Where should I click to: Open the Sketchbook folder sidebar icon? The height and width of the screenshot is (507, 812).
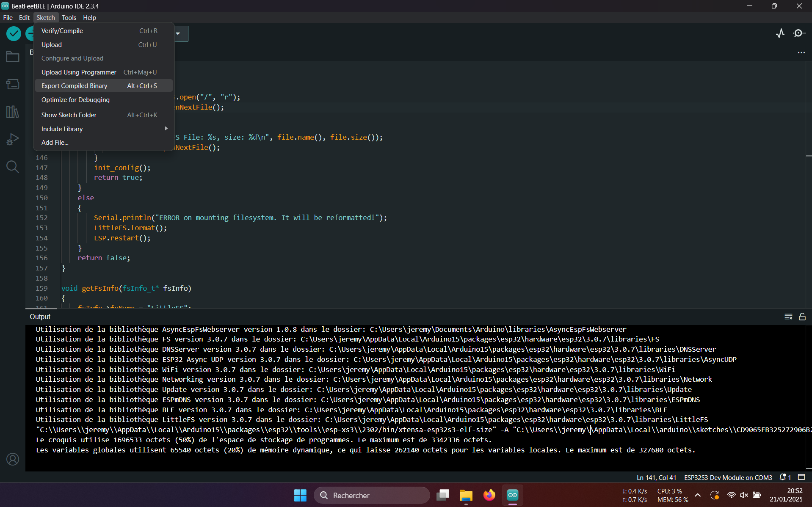(x=12, y=57)
